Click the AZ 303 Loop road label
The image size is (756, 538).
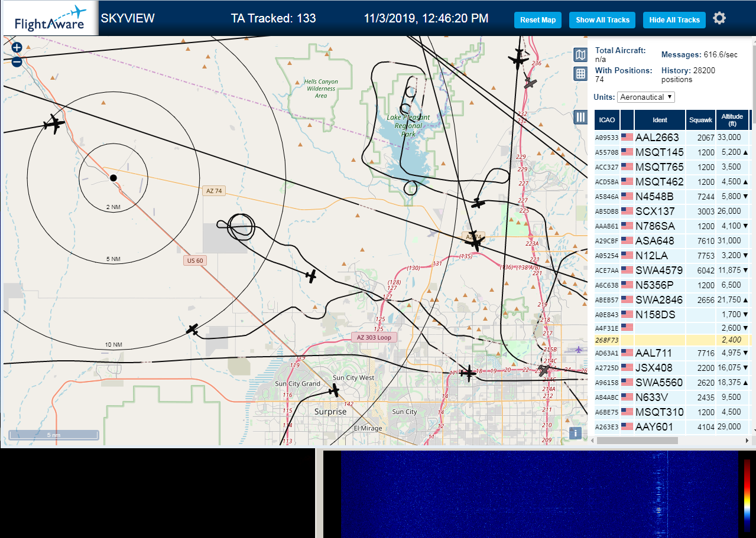click(374, 337)
